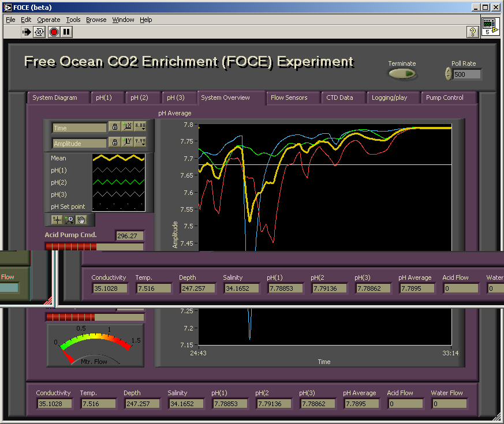Screen dimensions: 504x424
Task: Open the Pump Control tab
Action: point(448,97)
